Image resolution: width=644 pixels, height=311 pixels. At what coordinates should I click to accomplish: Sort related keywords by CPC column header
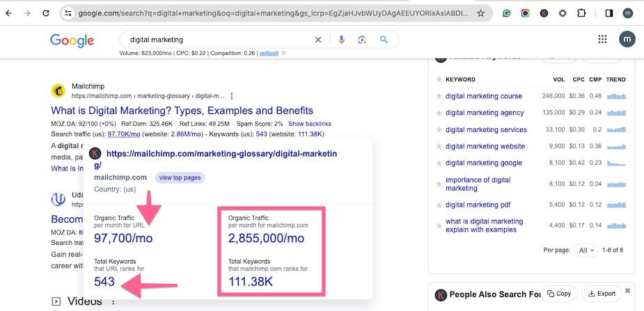point(579,79)
